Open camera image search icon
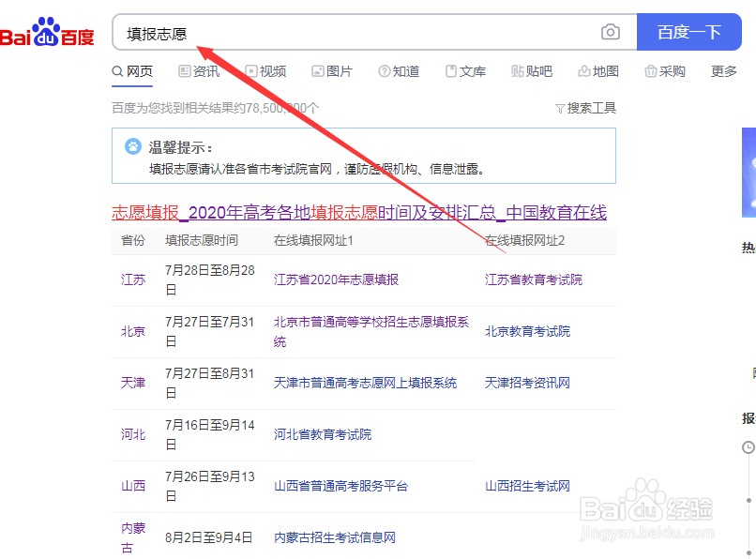 [611, 32]
